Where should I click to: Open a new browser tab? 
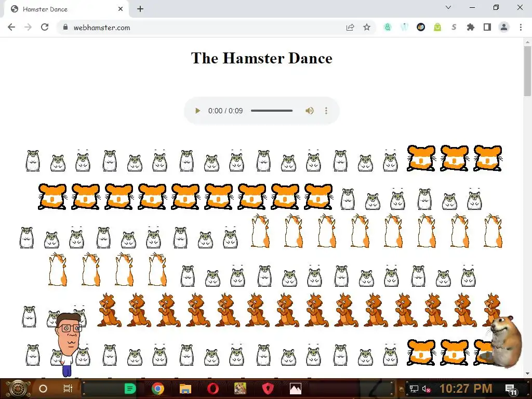coord(140,9)
